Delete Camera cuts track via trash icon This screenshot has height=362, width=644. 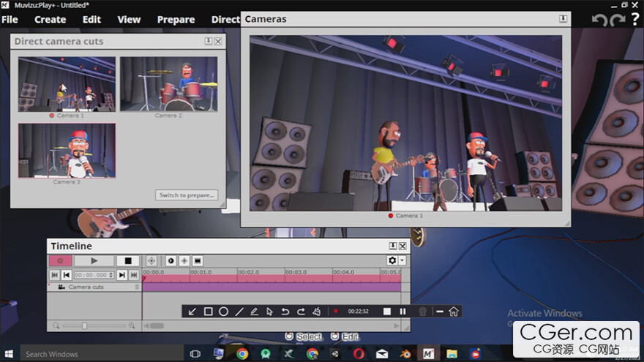click(137, 287)
